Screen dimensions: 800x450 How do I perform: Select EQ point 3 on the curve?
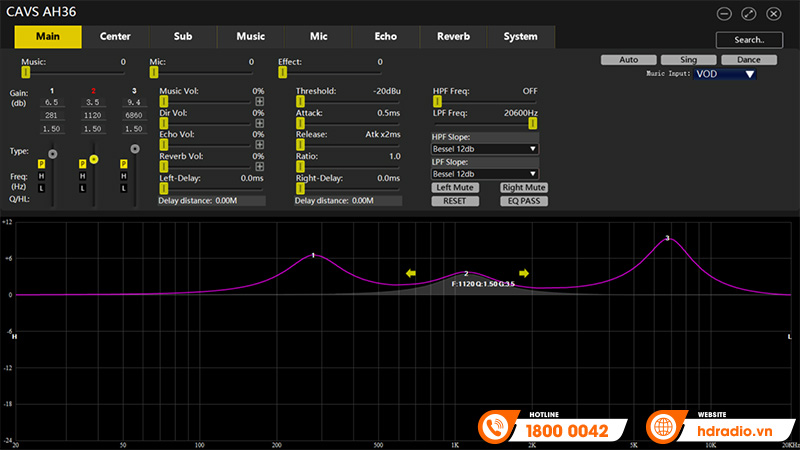[x=667, y=239]
